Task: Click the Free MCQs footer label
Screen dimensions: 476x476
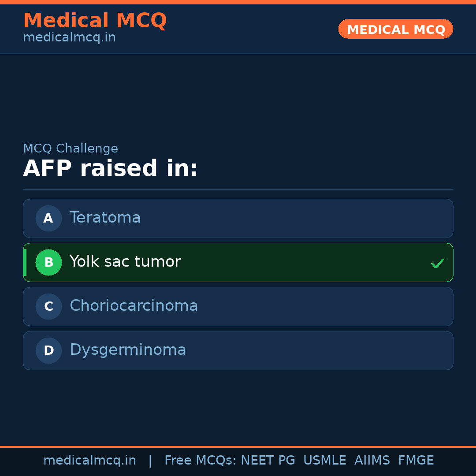Action: point(200,461)
